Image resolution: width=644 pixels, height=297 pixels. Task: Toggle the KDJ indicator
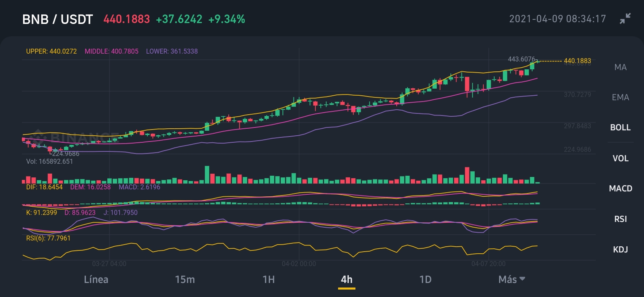click(620, 249)
